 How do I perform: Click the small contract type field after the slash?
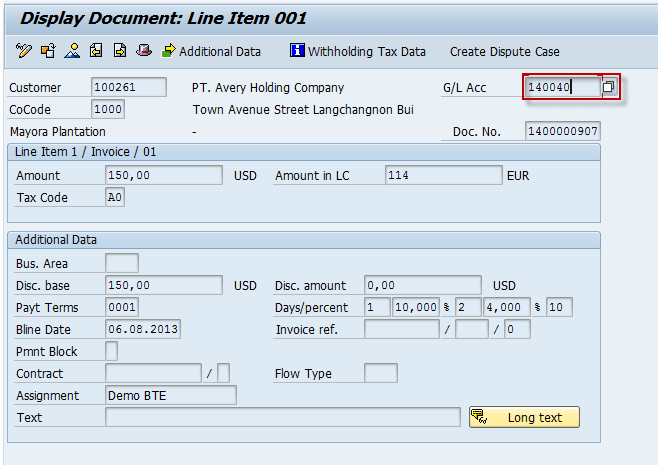(x=223, y=373)
